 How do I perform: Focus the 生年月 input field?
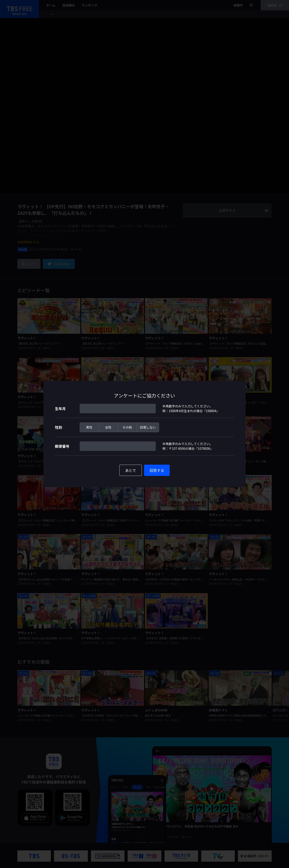[118, 408]
